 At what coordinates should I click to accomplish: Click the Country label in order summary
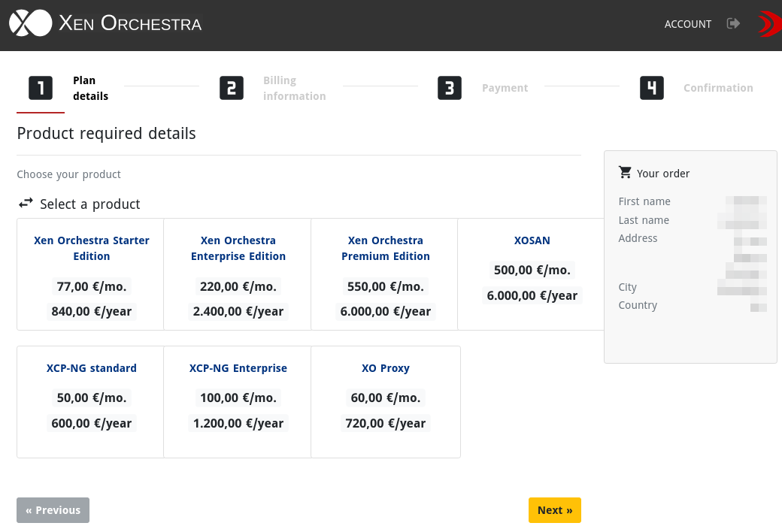click(638, 305)
